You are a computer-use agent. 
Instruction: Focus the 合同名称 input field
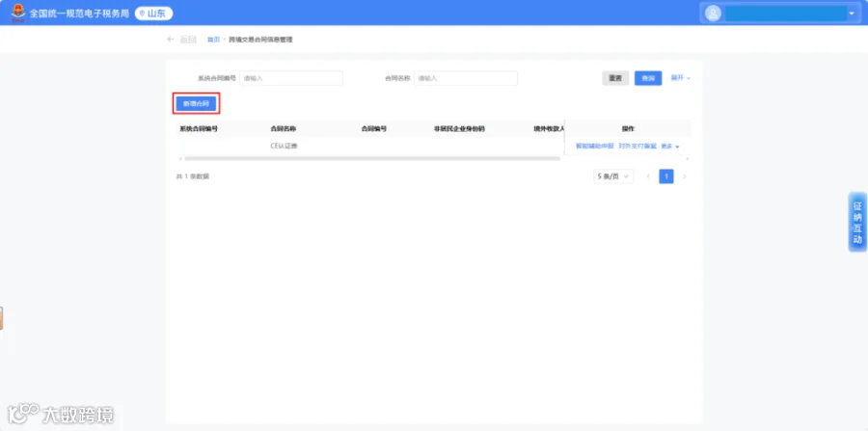[x=466, y=78]
